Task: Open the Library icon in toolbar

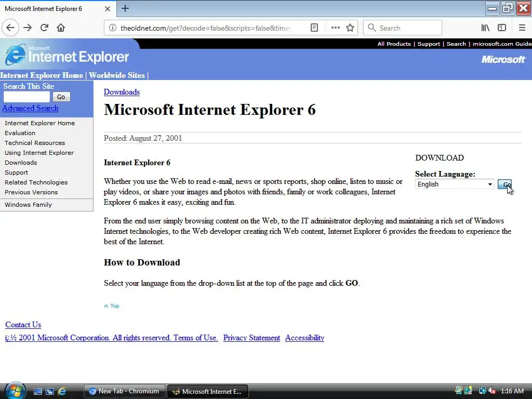Action: (x=486, y=28)
